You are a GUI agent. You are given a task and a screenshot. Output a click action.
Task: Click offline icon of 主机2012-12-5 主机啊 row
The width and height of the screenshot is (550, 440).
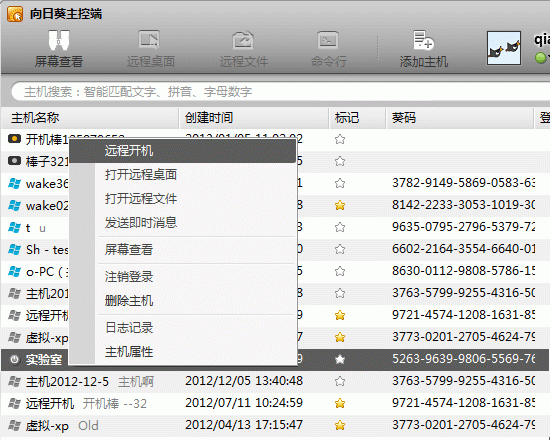point(14,381)
